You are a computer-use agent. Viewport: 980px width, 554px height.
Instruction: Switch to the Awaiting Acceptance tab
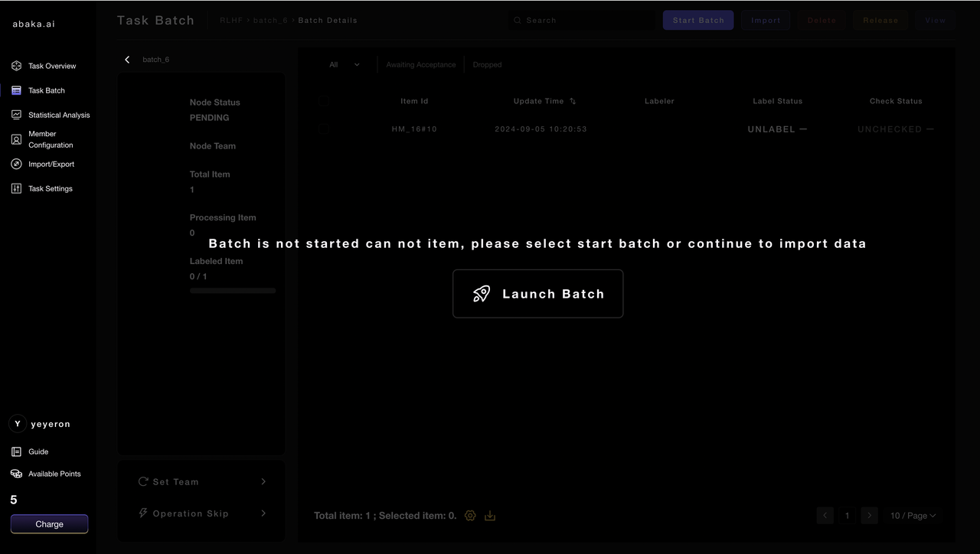click(x=420, y=65)
